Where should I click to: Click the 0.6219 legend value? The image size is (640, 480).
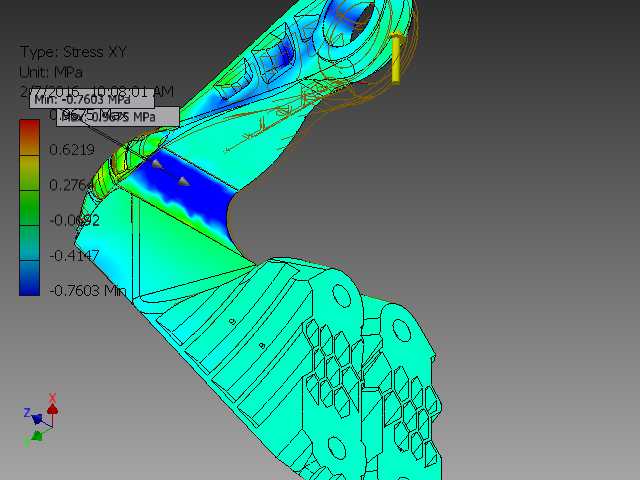point(72,149)
